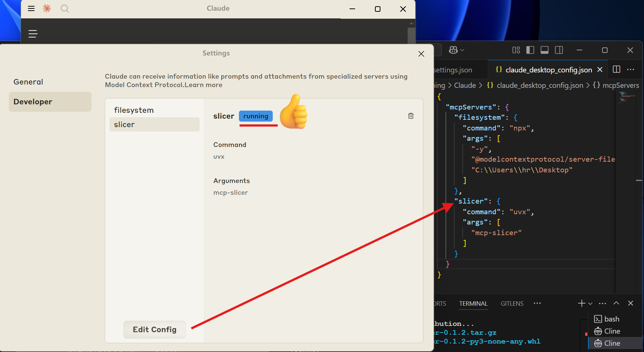Click the Claude folder breadcrumb
Image resolution: width=644 pixels, height=352 pixels.
465,85
